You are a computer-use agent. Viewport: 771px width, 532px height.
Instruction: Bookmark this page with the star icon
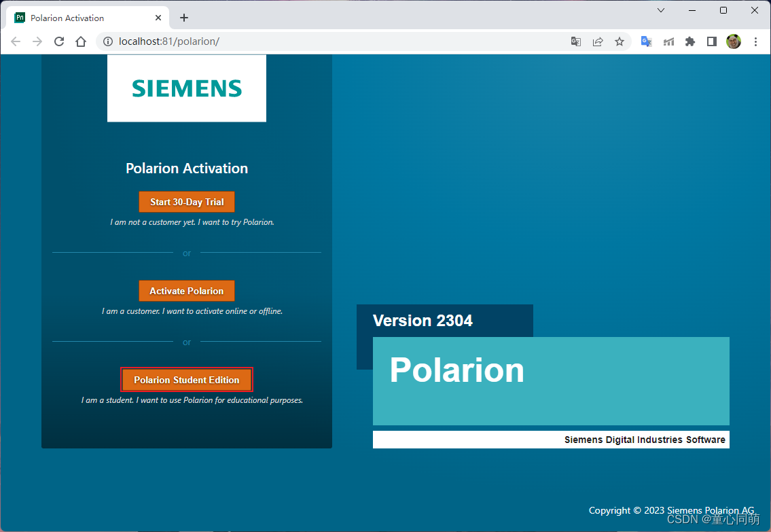(619, 42)
